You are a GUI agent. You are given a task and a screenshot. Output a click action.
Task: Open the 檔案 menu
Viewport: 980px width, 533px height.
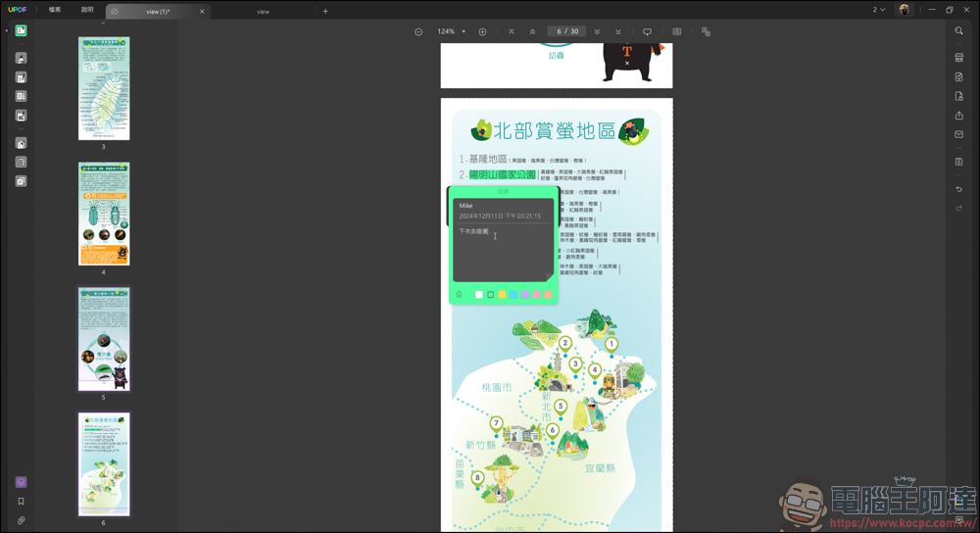[55, 10]
